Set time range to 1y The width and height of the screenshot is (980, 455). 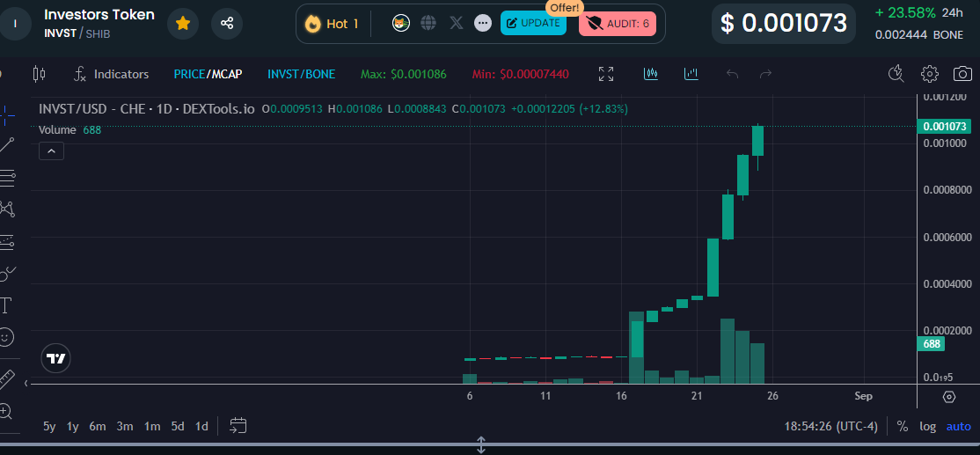point(72,426)
